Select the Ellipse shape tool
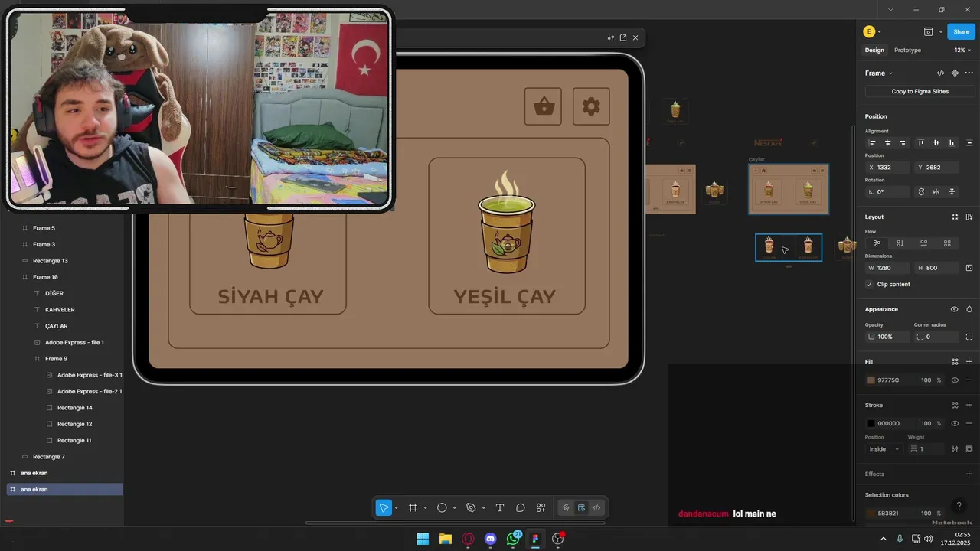The image size is (980, 551). pyautogui.click(x=442, y=507)
